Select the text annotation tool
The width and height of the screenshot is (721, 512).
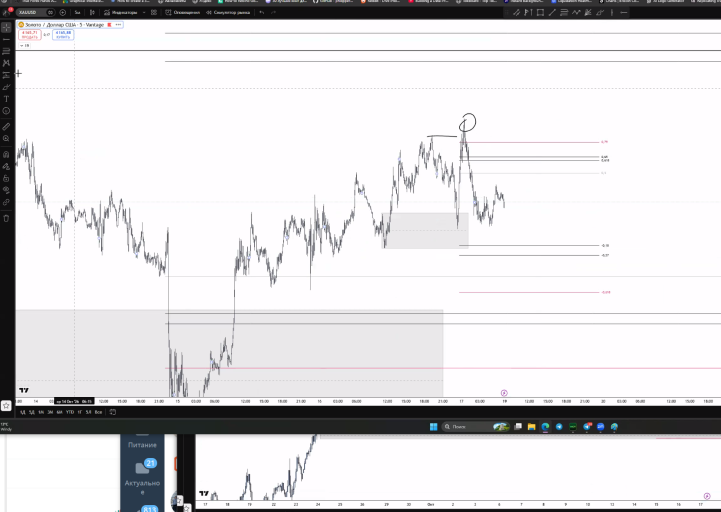pos(6,99)
